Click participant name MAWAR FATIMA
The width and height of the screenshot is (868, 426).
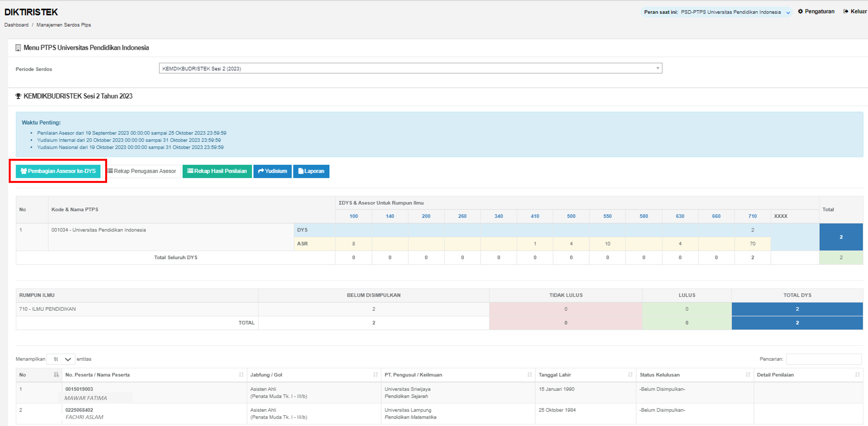pos(86,398)
